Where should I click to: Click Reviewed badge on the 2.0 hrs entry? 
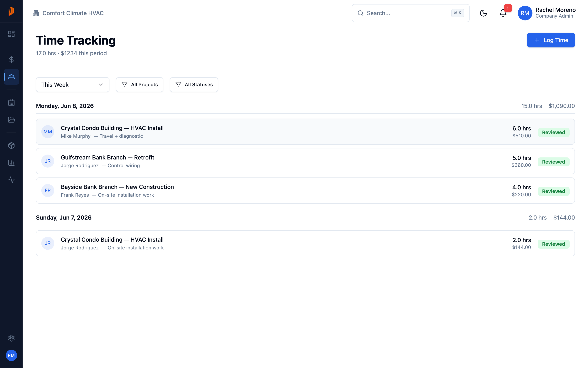coord(553,244)
